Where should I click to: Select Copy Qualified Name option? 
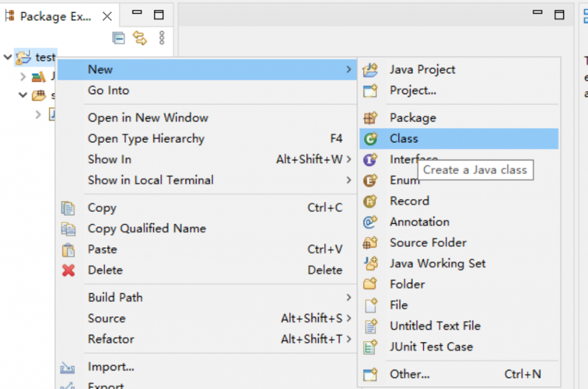[x=146, y=229]
